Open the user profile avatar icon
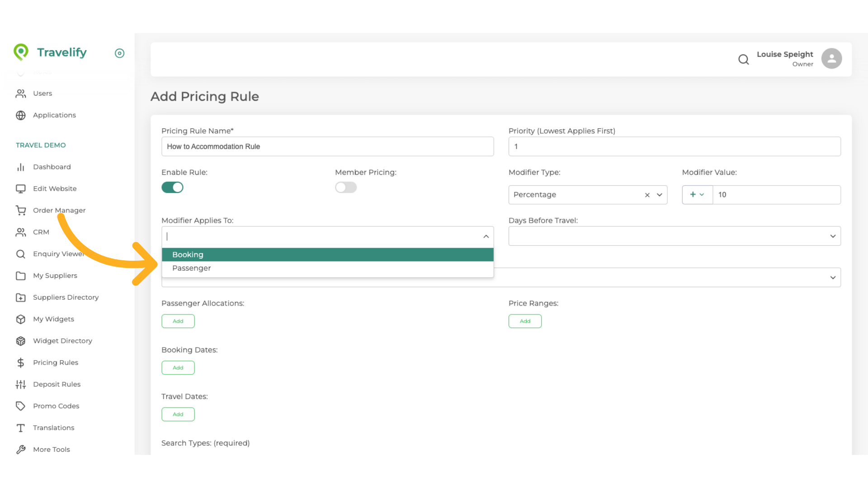Image resolution: width=868 pixels, height=488 pixels. (831, 59)
